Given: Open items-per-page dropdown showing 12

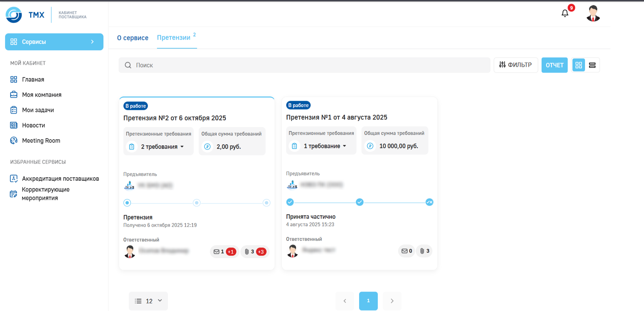Looking at the screenshot, I should click(148, 301).
